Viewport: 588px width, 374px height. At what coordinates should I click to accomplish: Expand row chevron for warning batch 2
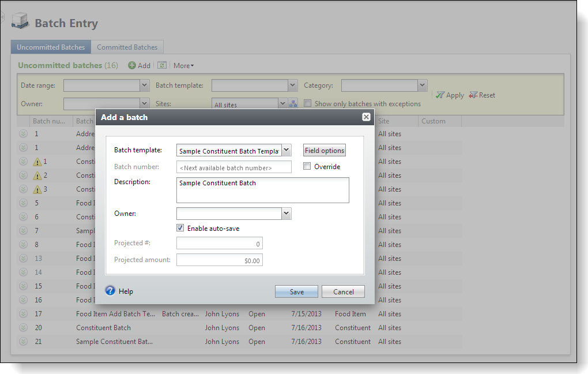23,175
